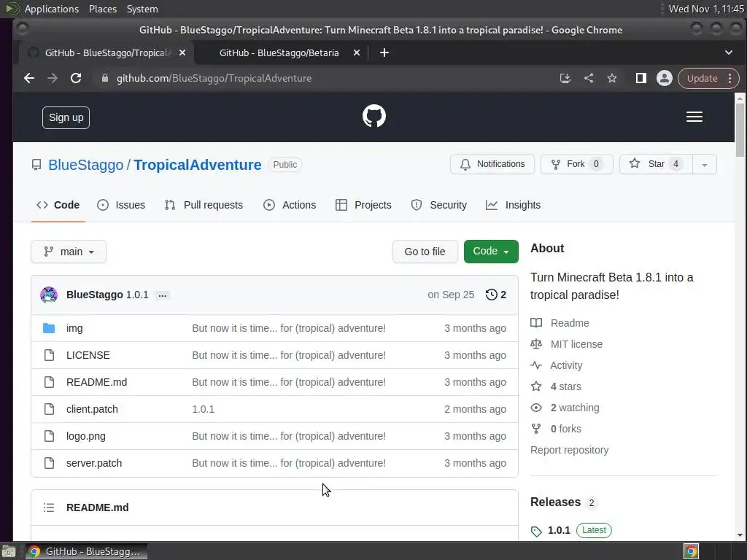Screen dimensions: 747x560
Task: Click the img folder icon
Action: 49,328
